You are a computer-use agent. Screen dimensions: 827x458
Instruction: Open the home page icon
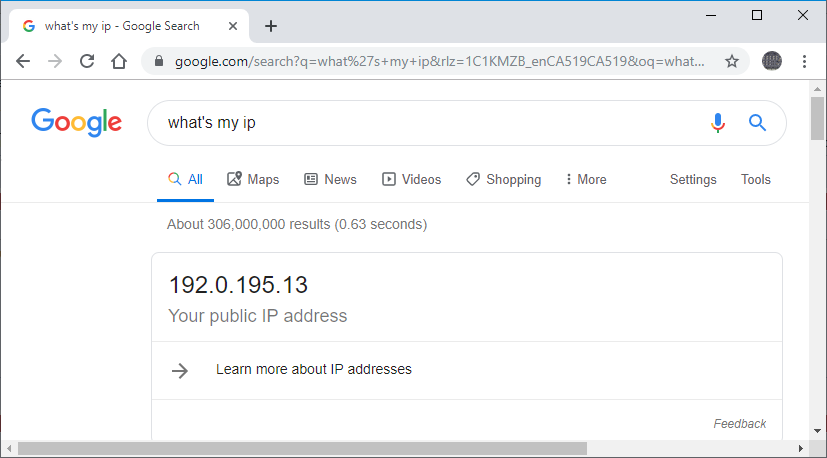pos(119,62)
